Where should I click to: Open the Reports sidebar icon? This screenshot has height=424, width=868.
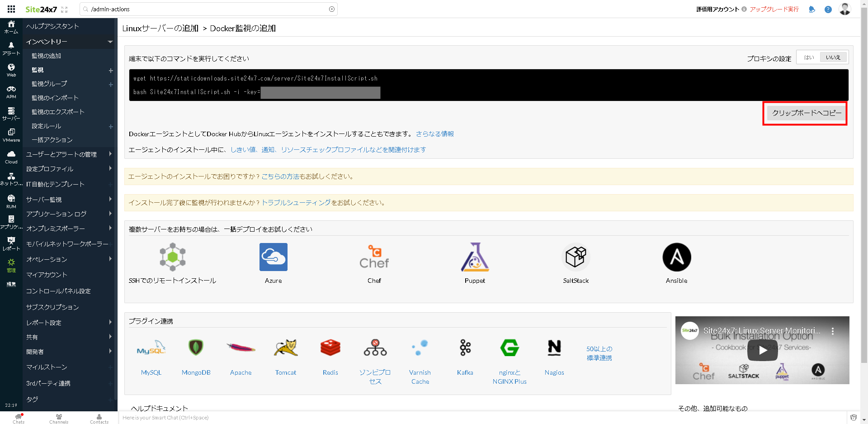pyautogui.click(x=11, y=244)
